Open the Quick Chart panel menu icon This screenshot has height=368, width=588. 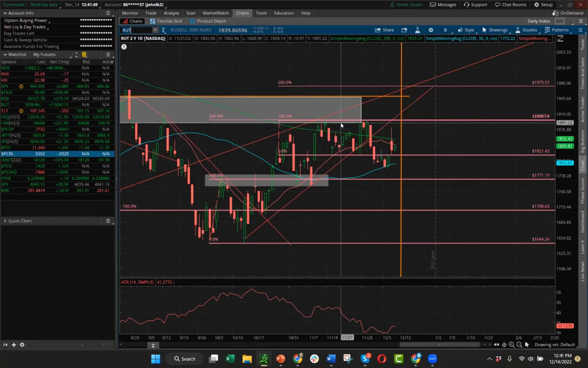point(108,221)
